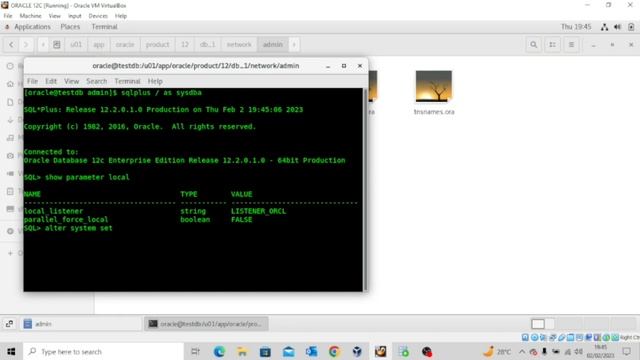This screenshot has height=360, width=640.
Task: Click the Music sidebar icon
Action: coord(10,138)
